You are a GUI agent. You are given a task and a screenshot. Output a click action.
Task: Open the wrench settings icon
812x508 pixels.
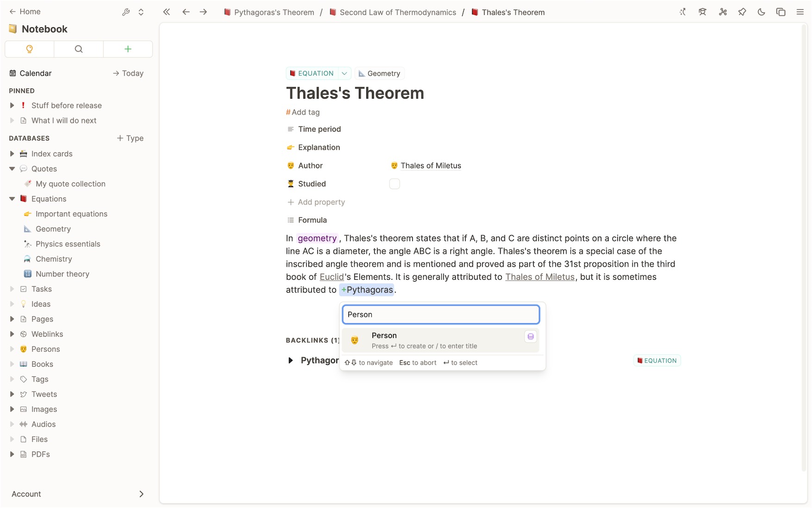tap(126, 12)
